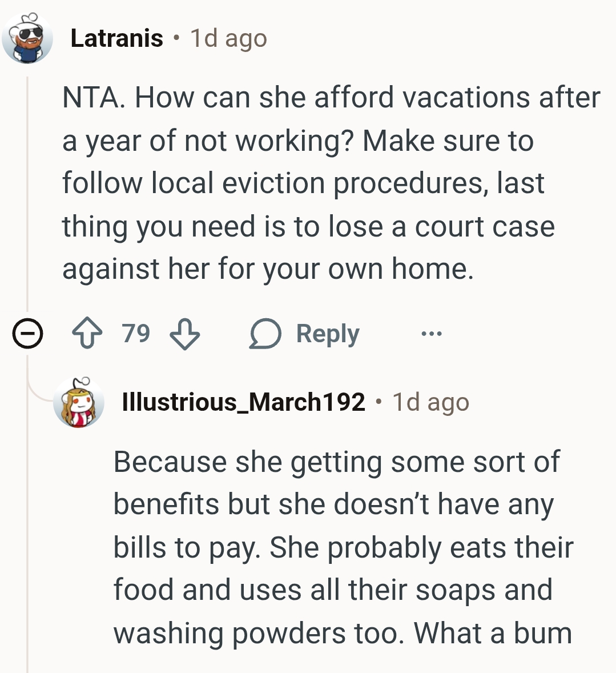Click the dot separator after Latranis's name
The width and height of the screenshot is (616, 673).
177,38
